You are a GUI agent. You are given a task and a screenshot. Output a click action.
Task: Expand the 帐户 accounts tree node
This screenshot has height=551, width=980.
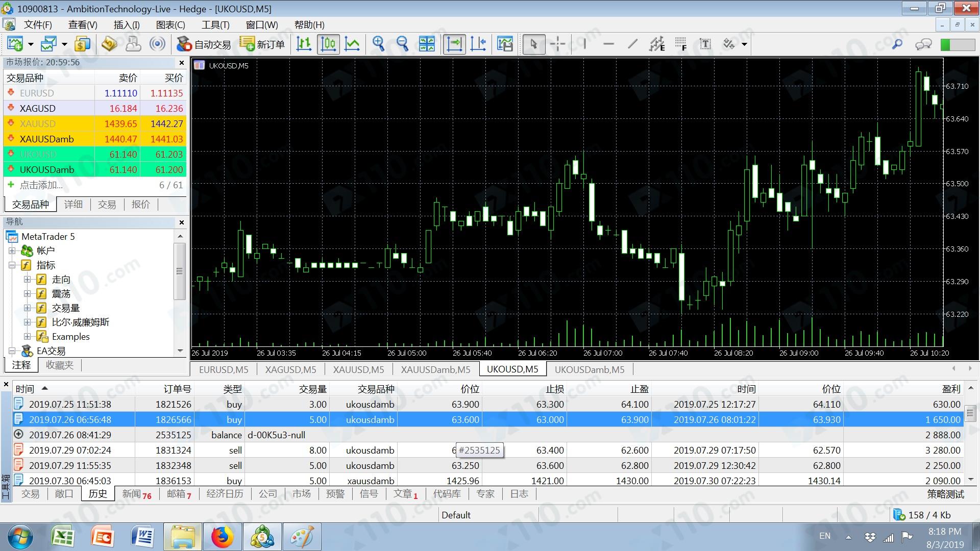pyautogui.click(x=12, y=251)
